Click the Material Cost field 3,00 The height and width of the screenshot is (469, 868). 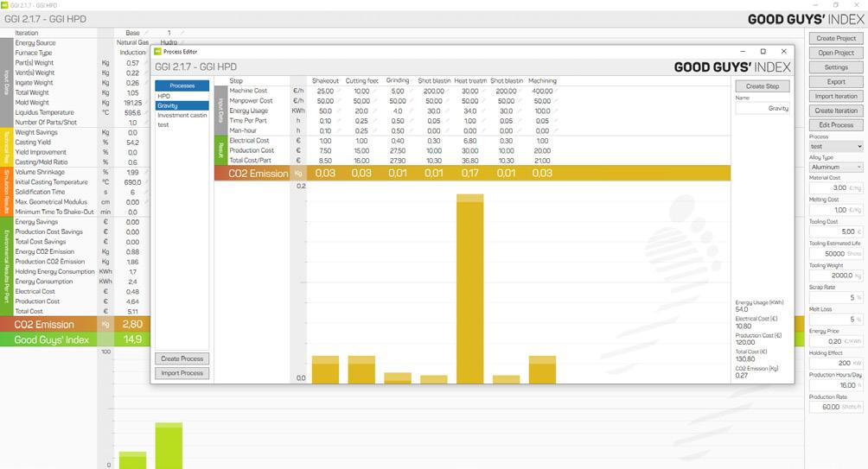(836, 187)
